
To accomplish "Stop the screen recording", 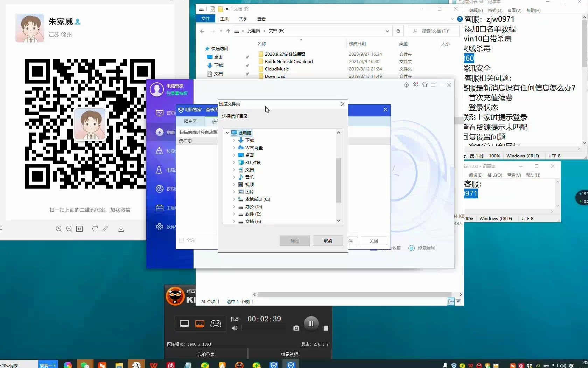I will click(326, 328).
